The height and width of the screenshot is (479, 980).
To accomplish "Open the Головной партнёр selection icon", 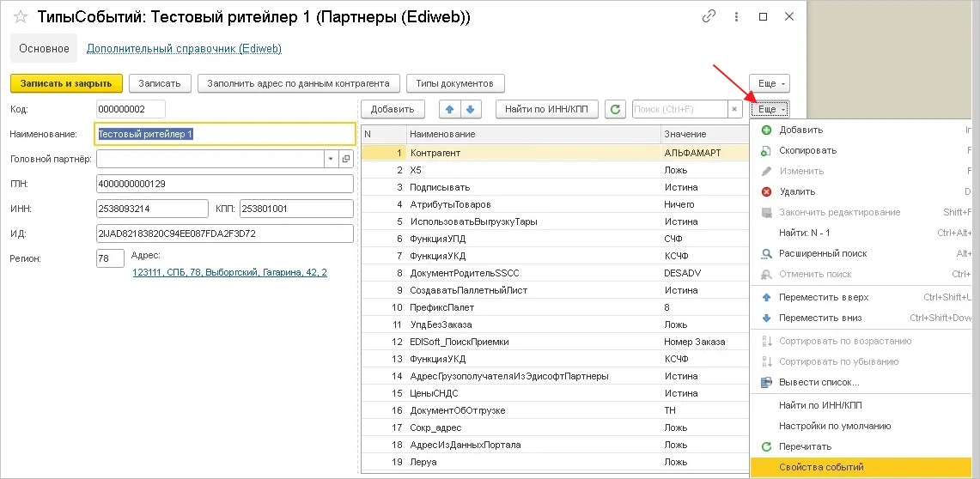I will [346, 159].
